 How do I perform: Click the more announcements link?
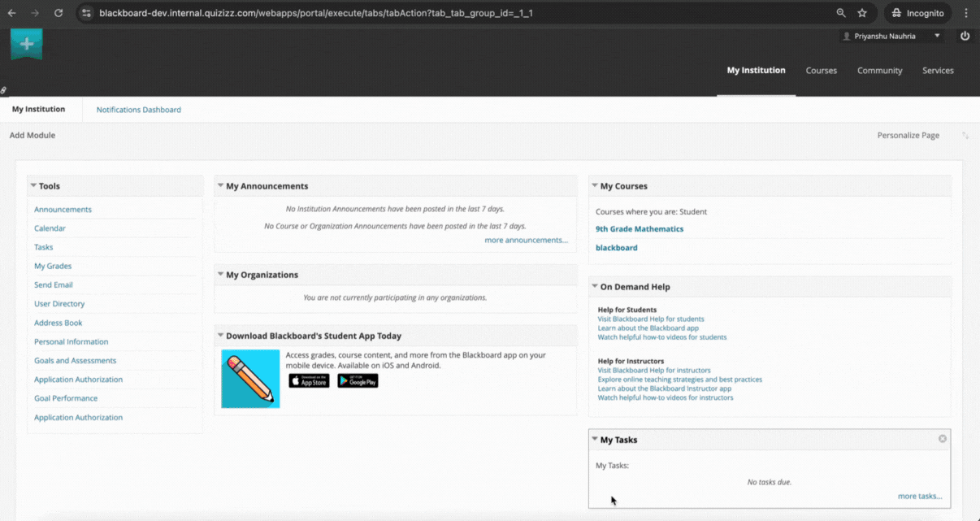[527, 241]
